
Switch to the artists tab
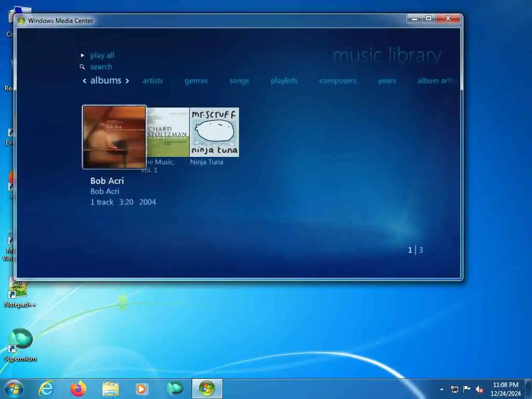(153, 81)
